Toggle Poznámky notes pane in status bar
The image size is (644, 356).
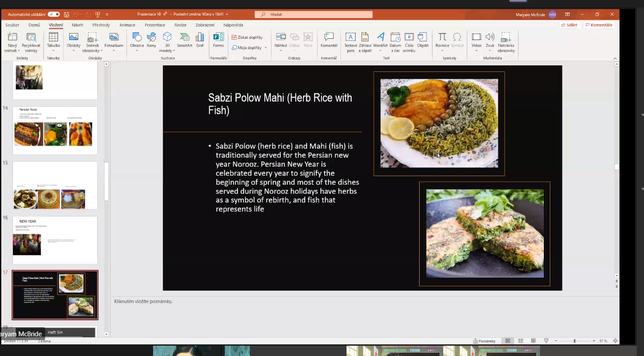(484, 341)
